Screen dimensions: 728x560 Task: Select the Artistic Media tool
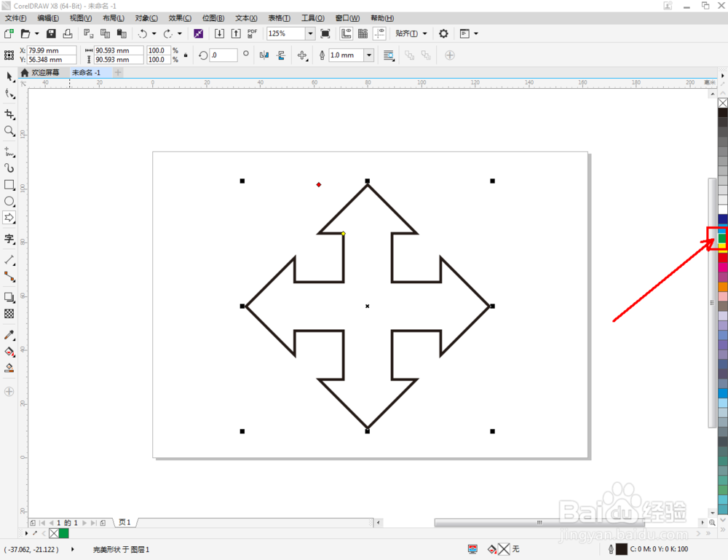click(9, 167)
